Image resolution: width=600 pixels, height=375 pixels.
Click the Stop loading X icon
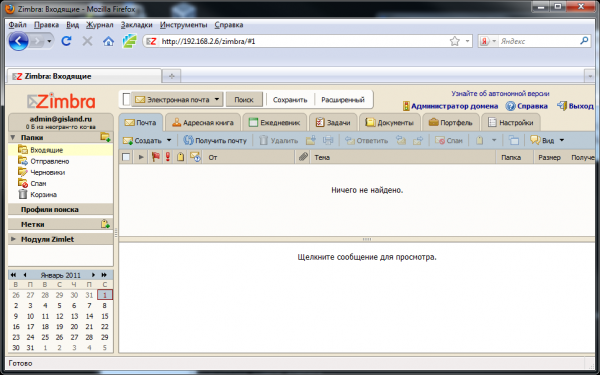pos(87,41)
